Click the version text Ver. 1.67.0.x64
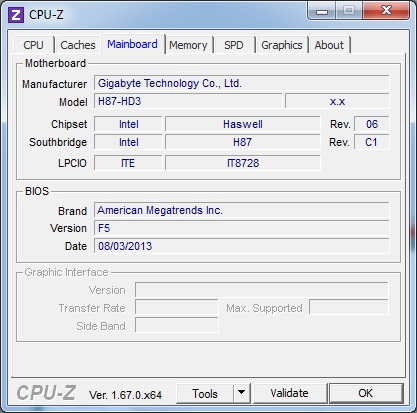 click(x=125, y=395)
